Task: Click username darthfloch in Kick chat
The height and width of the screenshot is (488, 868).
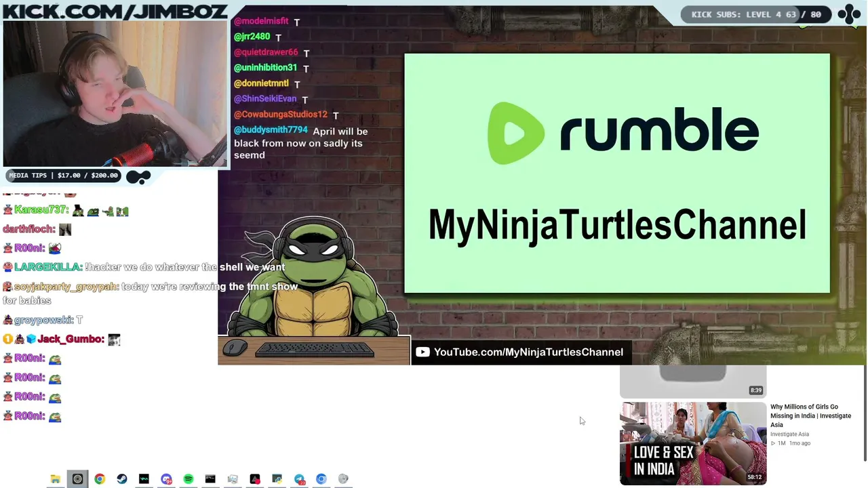Action: coord(29,229)
